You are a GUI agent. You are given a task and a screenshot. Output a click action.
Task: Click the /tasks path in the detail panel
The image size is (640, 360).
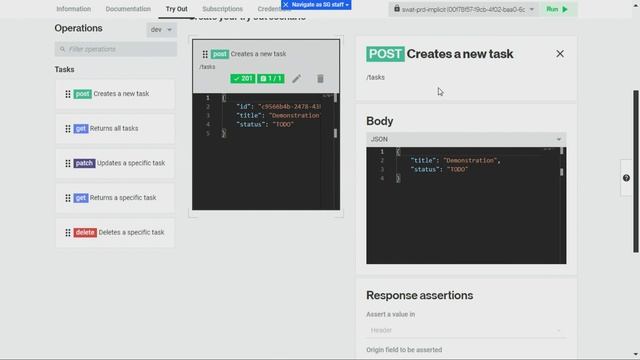coord(375,77)
